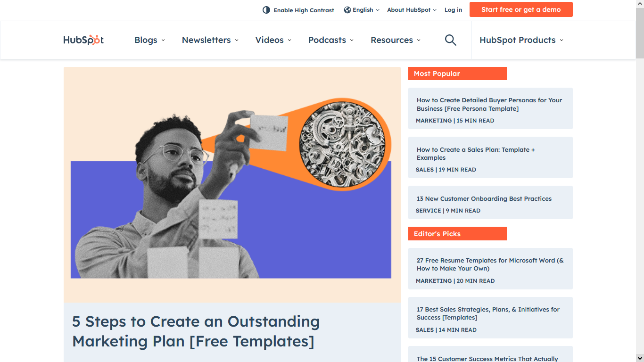644x362 pixels.
Task: Expand the Resources menu
Action: click(396, 40)
